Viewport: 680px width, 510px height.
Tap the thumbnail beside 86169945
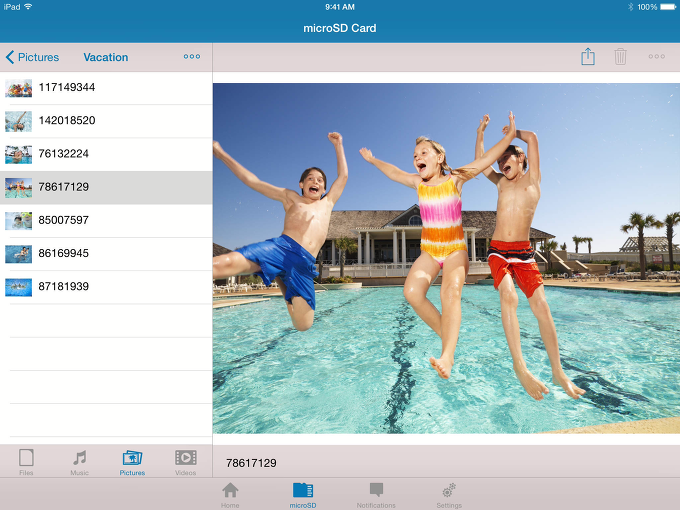click(18, 254)
